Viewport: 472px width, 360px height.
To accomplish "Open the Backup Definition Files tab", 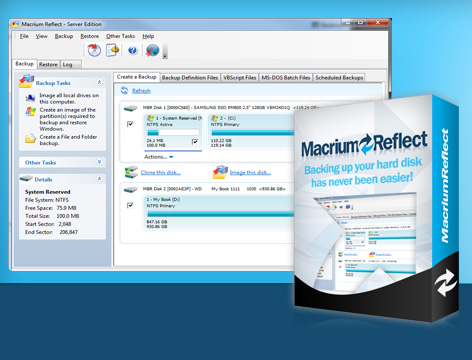I will click(x=190, y=78).
